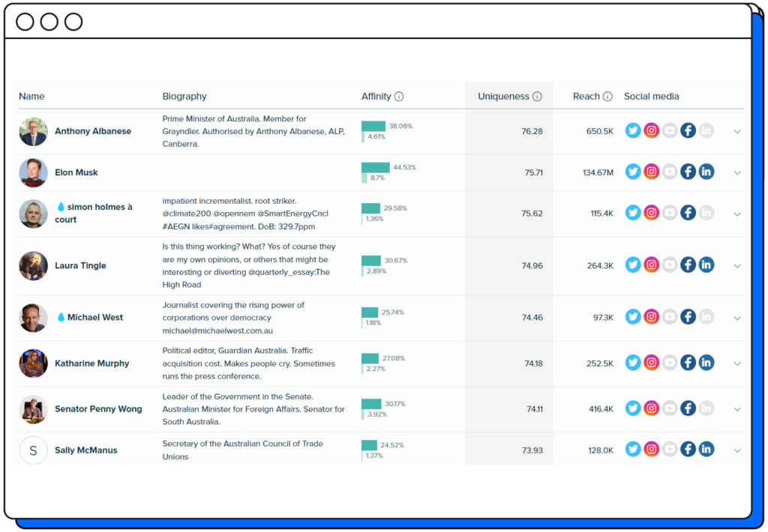Click the Affinity info icon

click(x=399, y=97)
